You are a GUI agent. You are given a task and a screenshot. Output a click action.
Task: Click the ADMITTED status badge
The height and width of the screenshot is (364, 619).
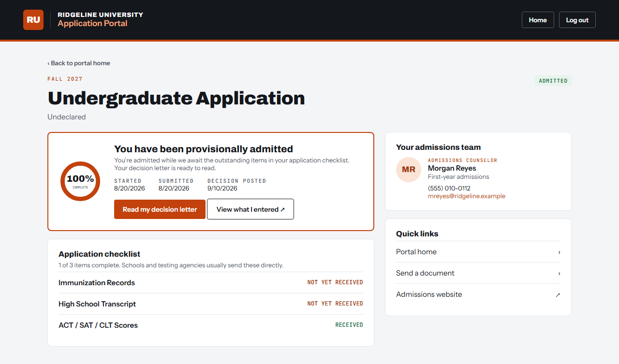[553, 81]
